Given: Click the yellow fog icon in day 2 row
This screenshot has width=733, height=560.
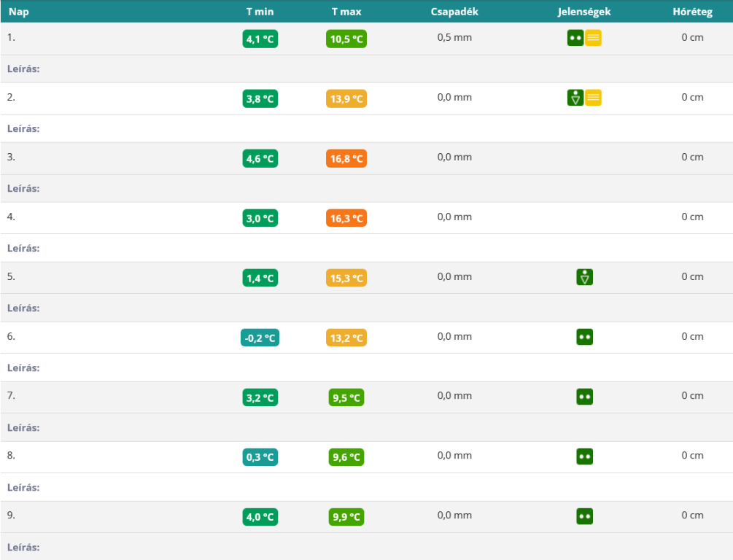Looking at the screenshot, I should 594,98.
